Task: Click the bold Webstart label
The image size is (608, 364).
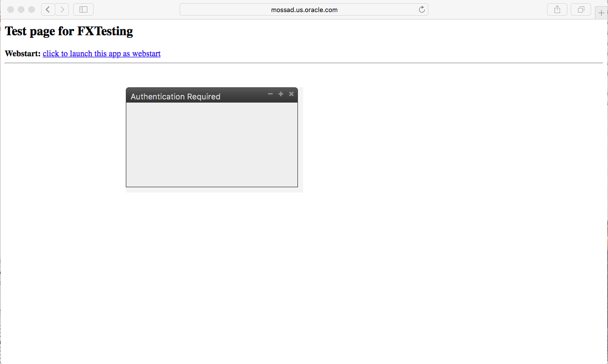Action: tap(23, 54)
